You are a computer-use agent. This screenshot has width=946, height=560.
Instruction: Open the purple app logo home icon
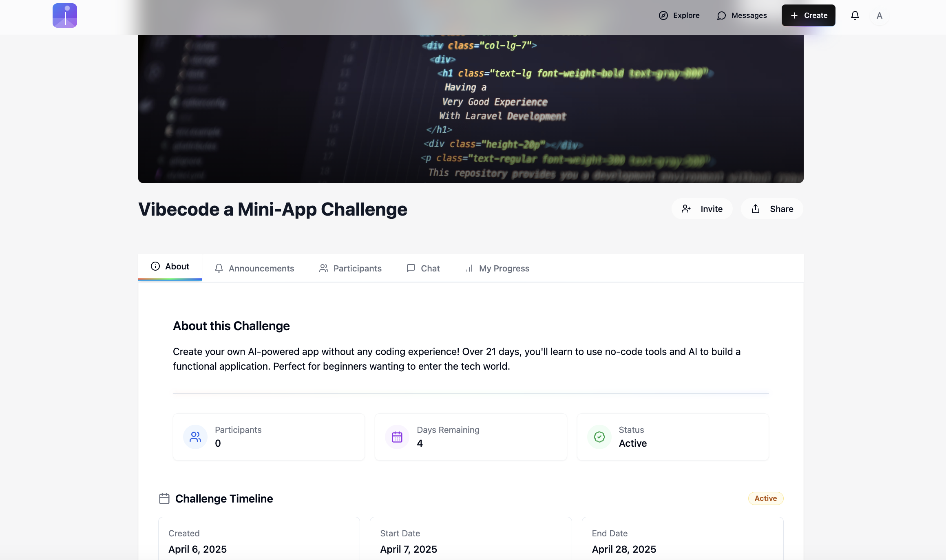click(65, 15)
